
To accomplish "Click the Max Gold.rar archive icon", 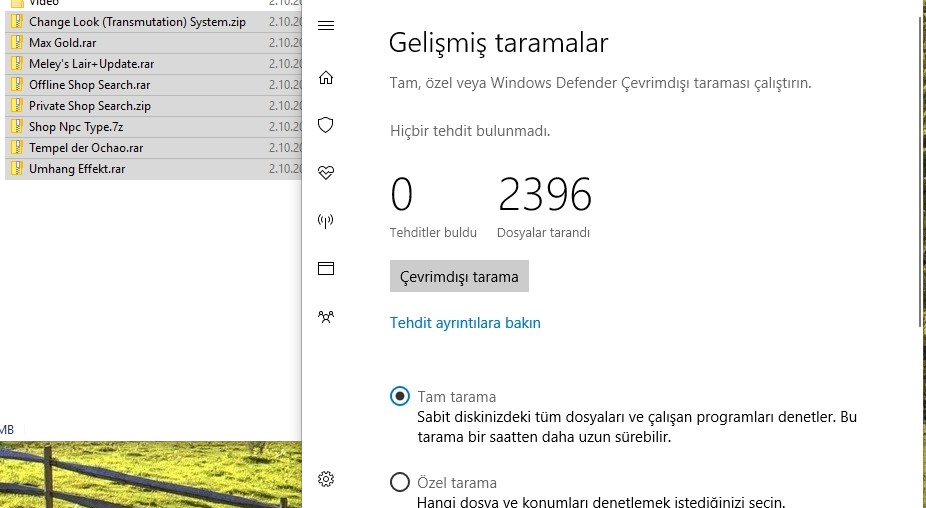I will pos(17,43).
